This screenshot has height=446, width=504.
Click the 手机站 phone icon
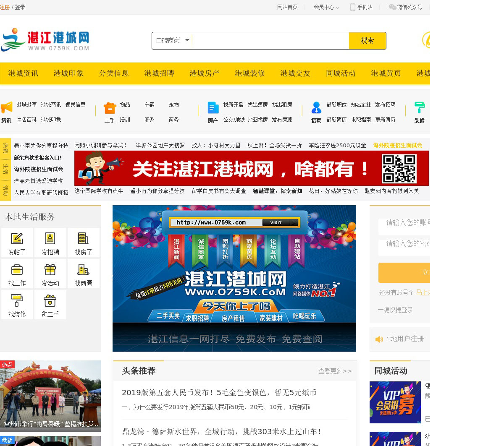click(353, 7)
